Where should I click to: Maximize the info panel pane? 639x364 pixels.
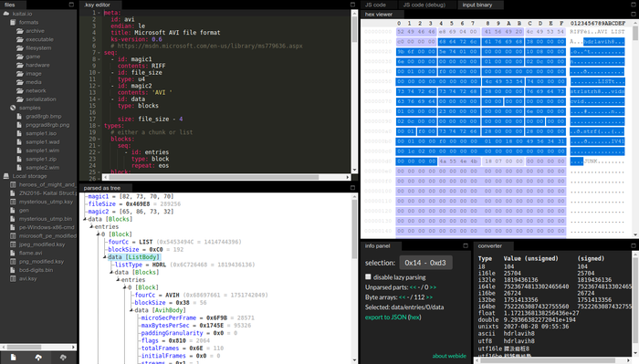tap(466, 245)
